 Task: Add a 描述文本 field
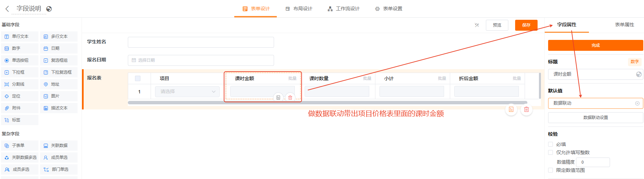[59, 108]
